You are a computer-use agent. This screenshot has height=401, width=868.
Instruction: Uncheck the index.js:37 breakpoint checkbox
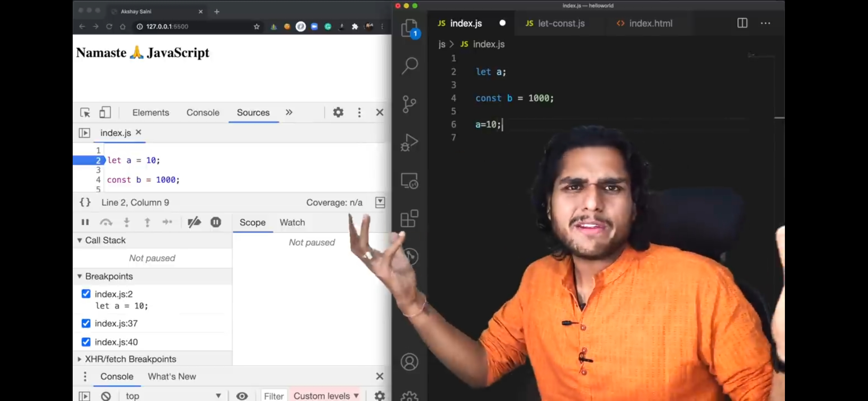pyautogui.click(x=86, y=323)
